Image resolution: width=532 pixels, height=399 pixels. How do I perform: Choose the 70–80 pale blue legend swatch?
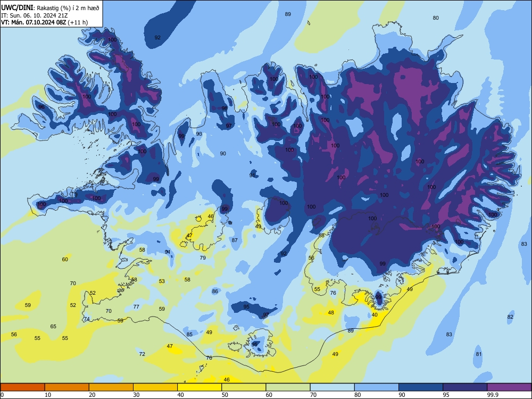[332, 387]
